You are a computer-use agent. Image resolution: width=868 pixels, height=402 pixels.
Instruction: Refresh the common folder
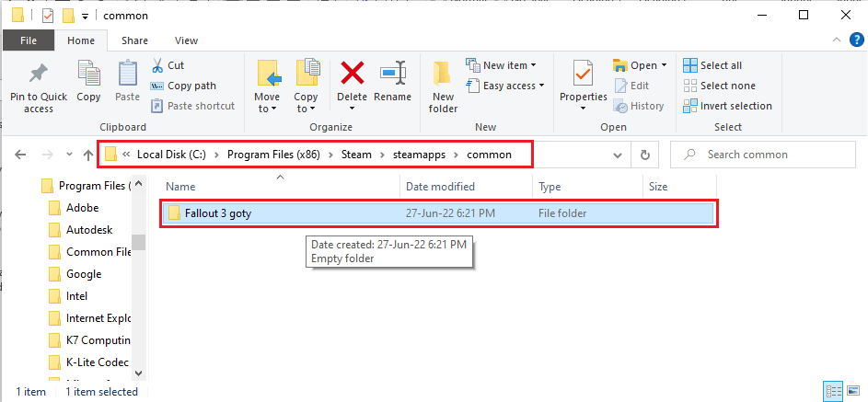coord(645,155)
